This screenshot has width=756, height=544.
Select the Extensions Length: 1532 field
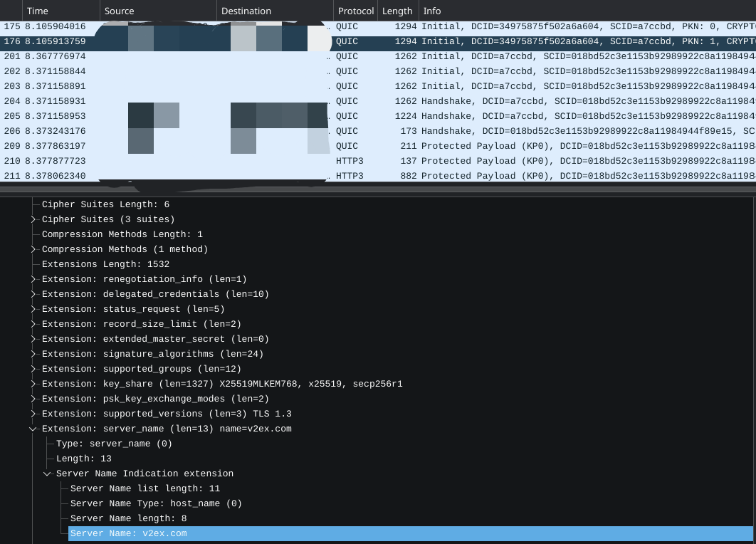point(105,264)
